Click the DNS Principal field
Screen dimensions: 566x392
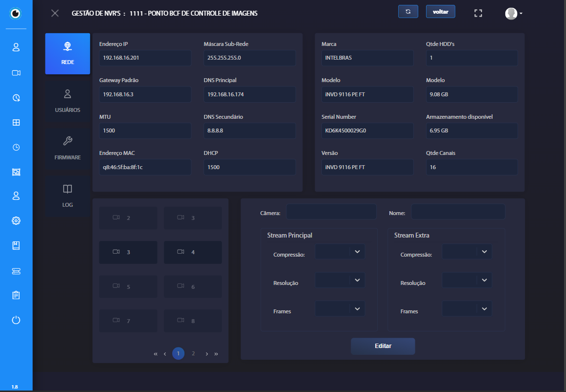coord(250,94)
